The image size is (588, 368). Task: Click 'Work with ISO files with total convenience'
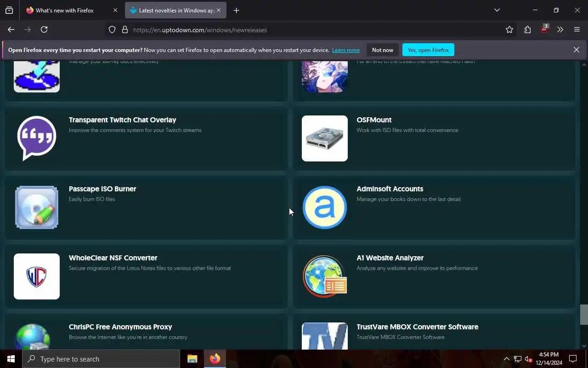point(407,130)
